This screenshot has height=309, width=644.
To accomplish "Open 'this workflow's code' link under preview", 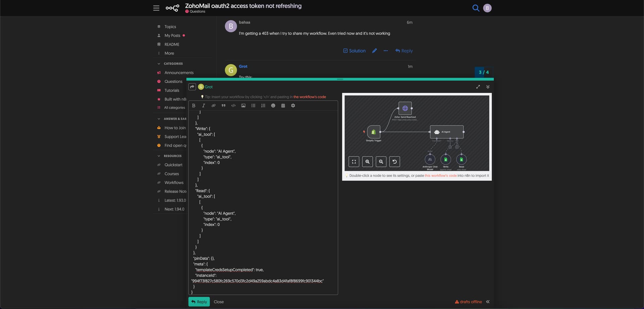I will coord(440,175).
